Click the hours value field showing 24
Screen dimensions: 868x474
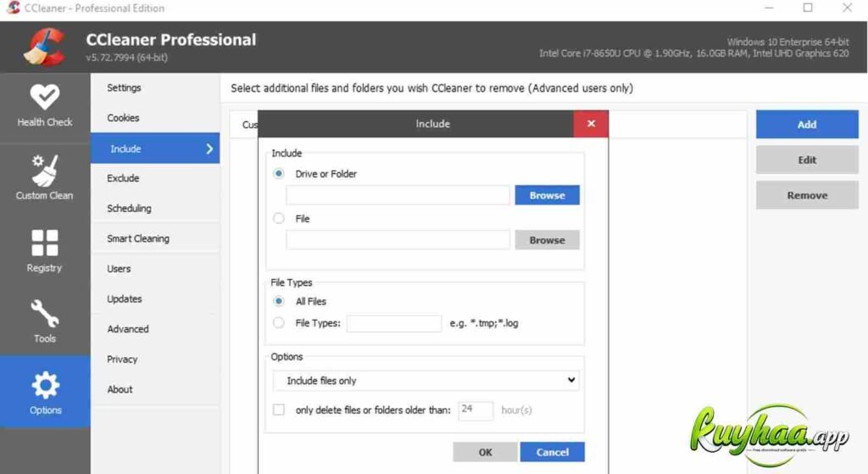point(476,410)
